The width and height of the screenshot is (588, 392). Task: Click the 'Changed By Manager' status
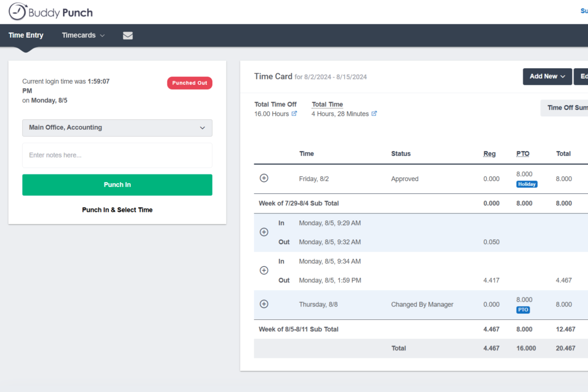click(x=422, y=305)
